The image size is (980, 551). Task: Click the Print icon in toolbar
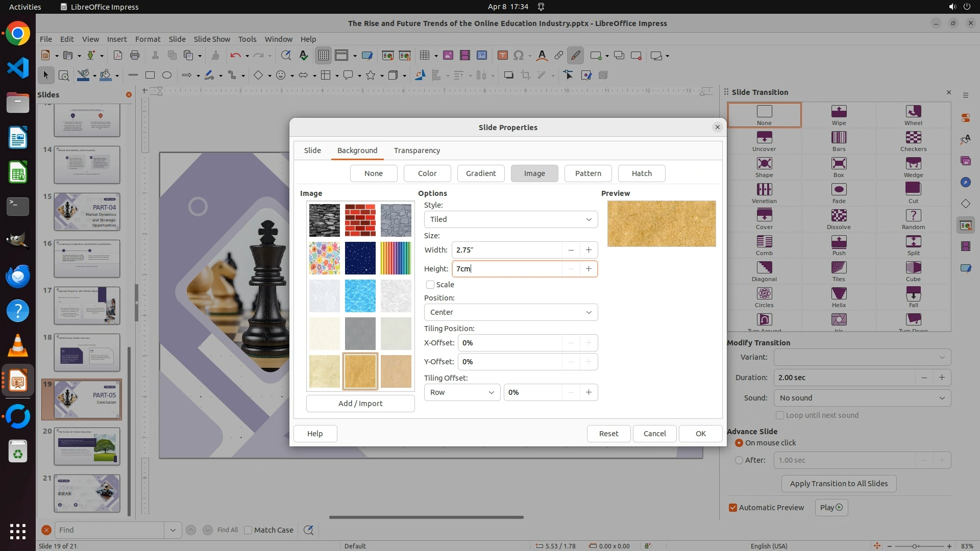tap(135, 56)
